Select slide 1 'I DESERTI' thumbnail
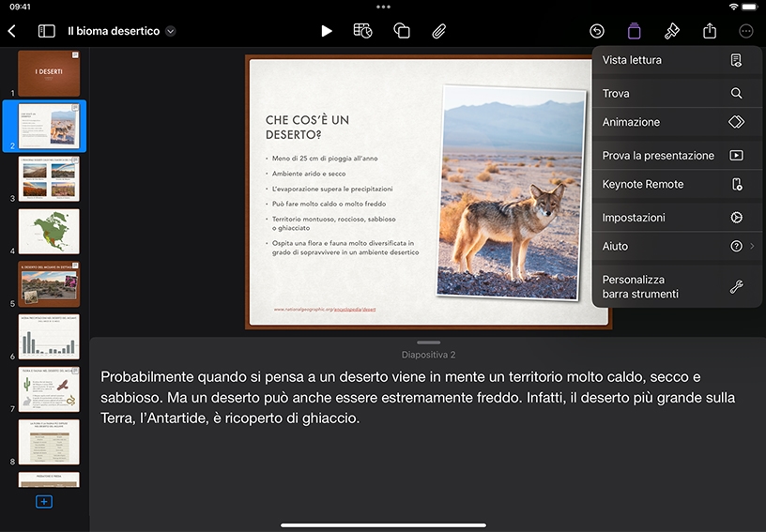 pos(49,73)
